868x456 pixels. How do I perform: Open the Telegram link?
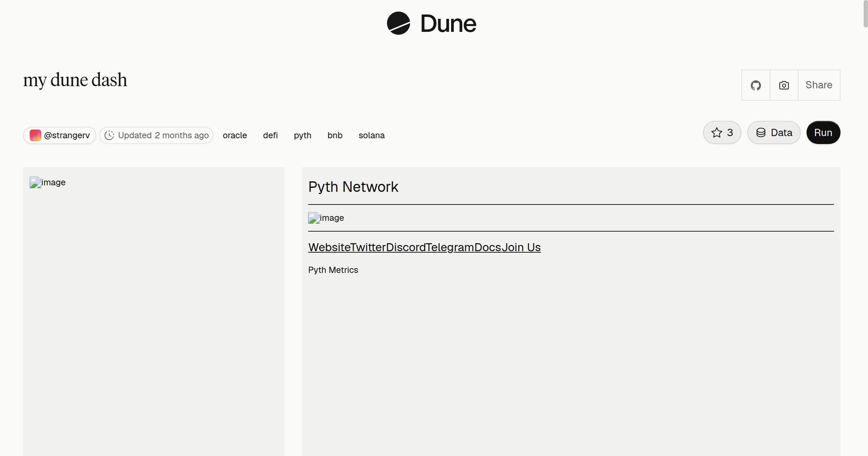(450, 247)
